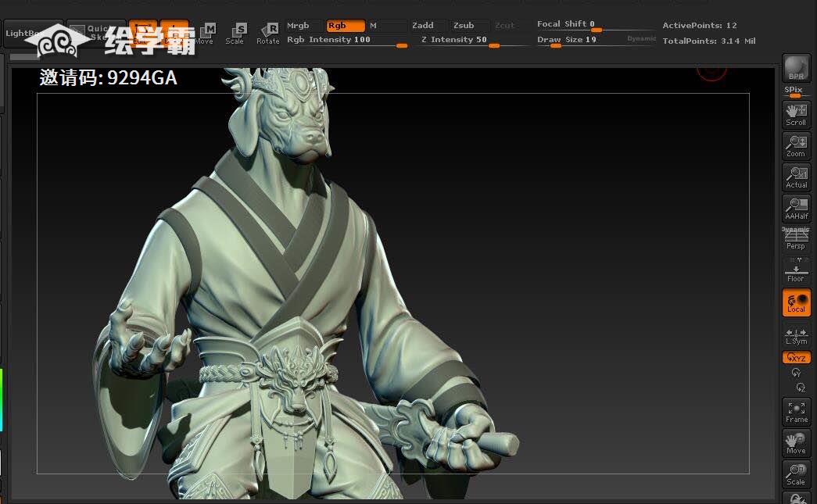Select the Scale tool in right shelf
The height and width of the screenshot is (504, 817).
pyautogui.click(x=796, y=474)
